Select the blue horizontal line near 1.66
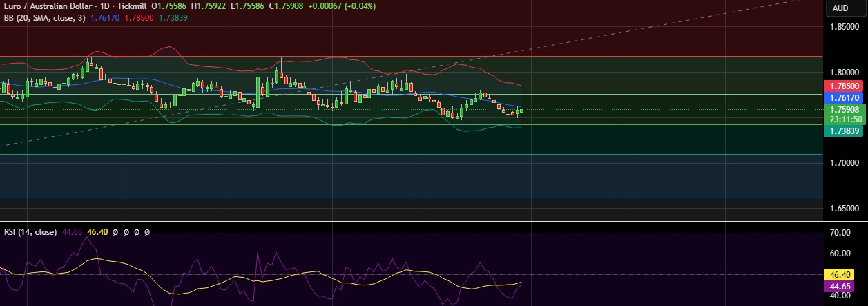The image size is (868, 306). (414, 198)
